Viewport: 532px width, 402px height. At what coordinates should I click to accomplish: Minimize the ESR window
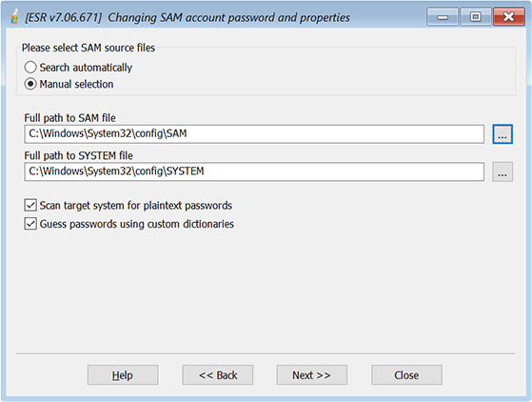[443, 16]
